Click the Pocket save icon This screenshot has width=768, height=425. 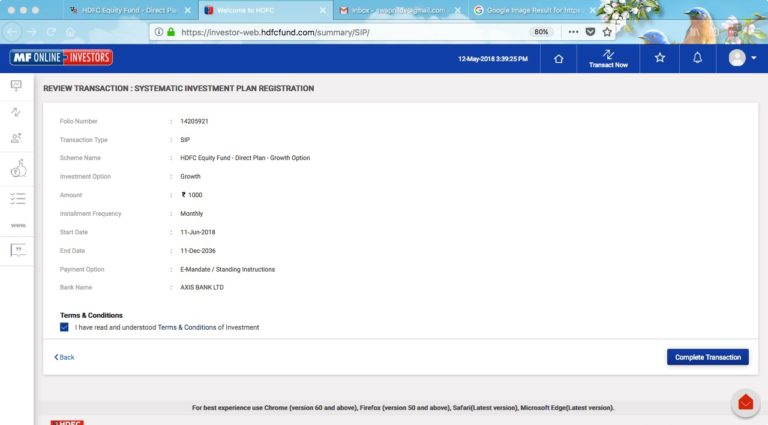pyautogui.click(x=590, y=32)
